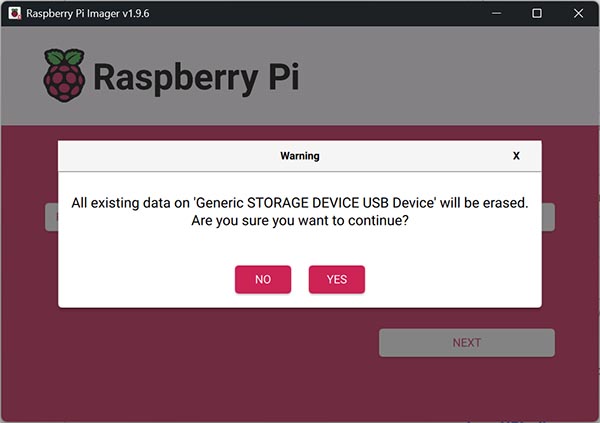Minimize the Raspberry Pi Imager window
The width and height of the screenshot is (600, 423).
point(496,13)
